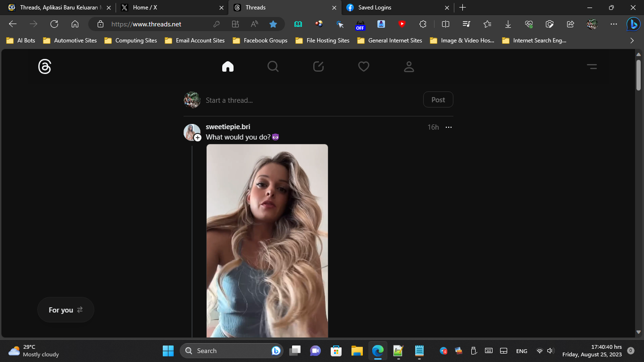
Task: Click the favorite star in address bar
Action: coord(273,24)
